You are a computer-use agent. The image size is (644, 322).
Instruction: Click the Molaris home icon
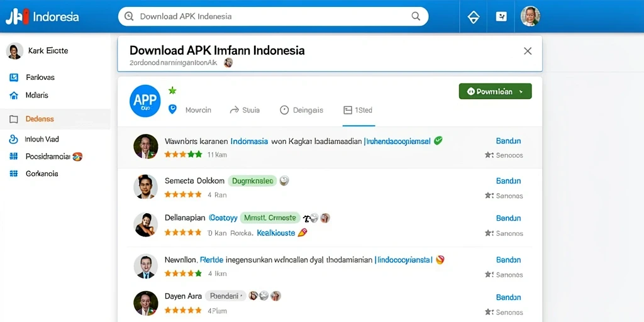click(14, 96)
